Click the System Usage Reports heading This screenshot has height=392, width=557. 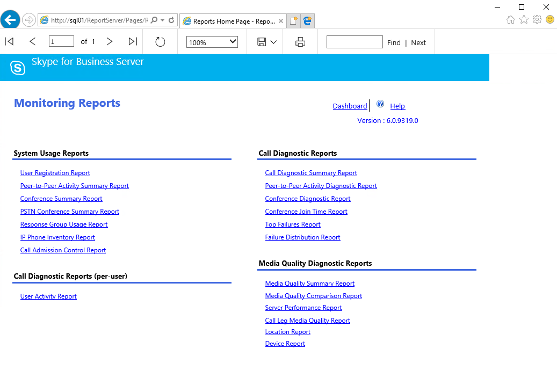click(51, 154)
